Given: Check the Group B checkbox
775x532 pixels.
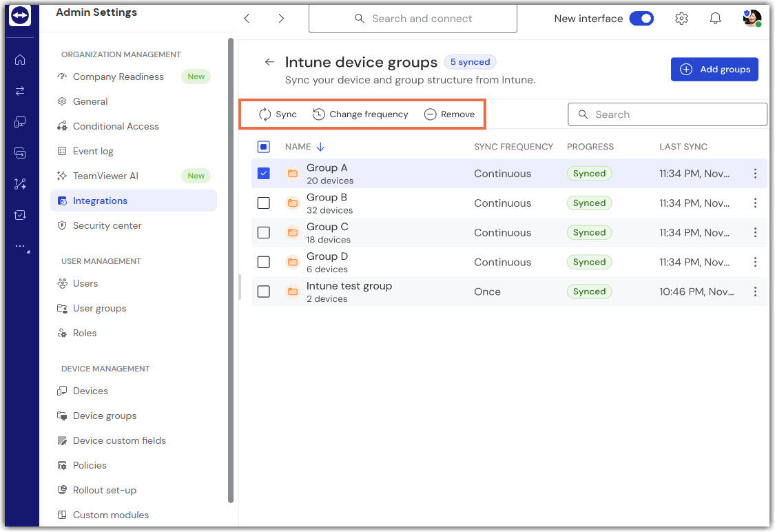Looking at the screenshot, I should click(x=263, y=203).
